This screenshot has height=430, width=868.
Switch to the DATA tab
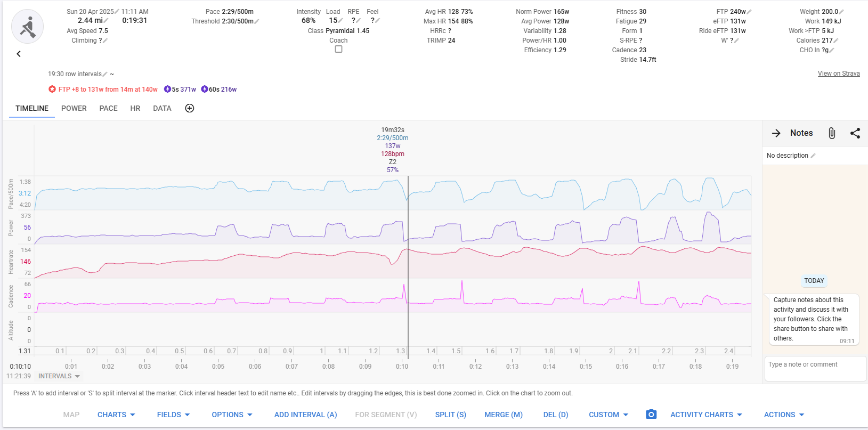tap(162, 108)
